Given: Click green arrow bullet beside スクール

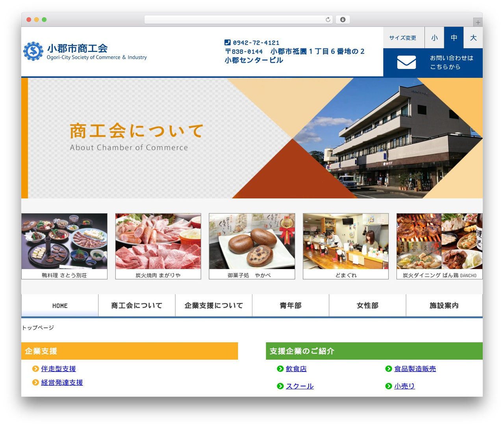Looking at the screenshot, I should (280, 386).
